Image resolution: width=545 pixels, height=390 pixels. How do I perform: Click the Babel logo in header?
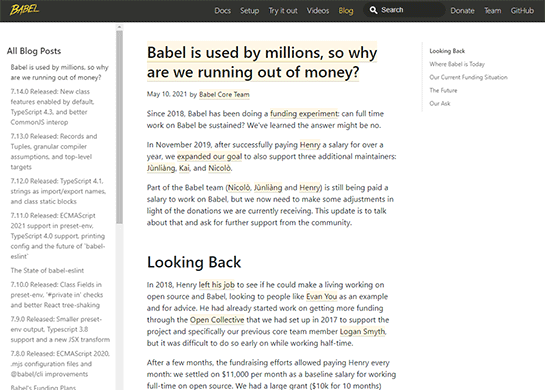[24, 10]
